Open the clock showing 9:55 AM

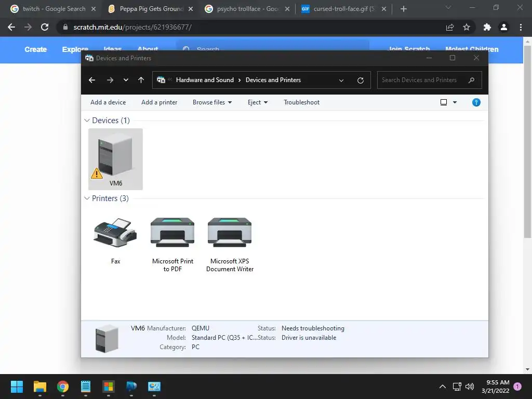[x=495, y=387]
